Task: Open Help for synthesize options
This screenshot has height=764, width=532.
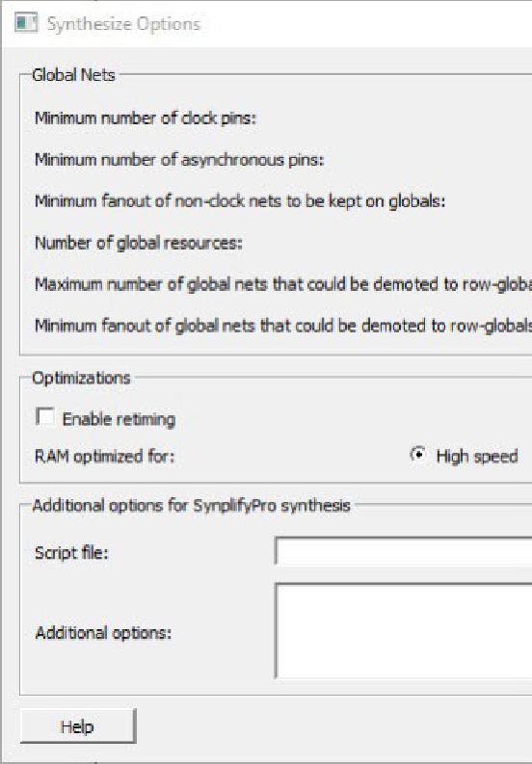Action: point(78,726)
